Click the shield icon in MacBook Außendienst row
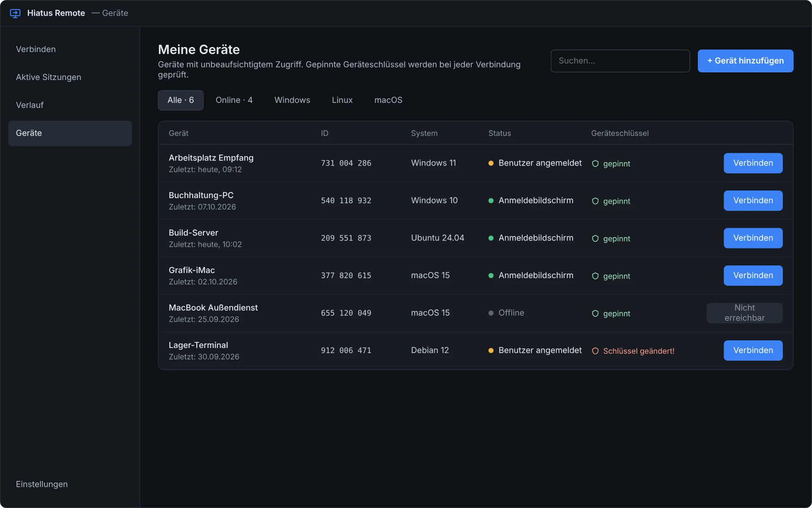Screen dimensions: 812x508 [x=595, y=313]
